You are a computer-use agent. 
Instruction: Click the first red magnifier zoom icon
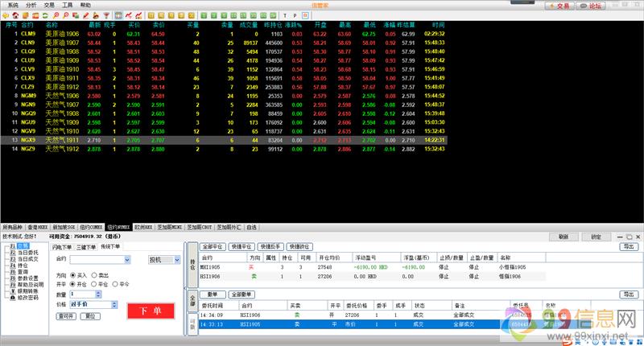(x=56, y=15)
